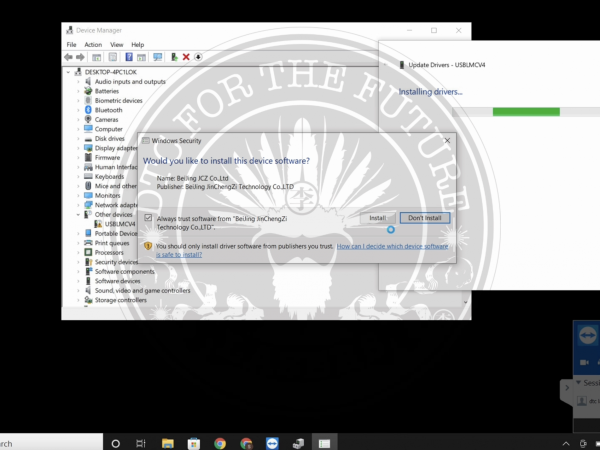Select the Processors category
Screen dimensions: 600x450
tap(109, 253)
